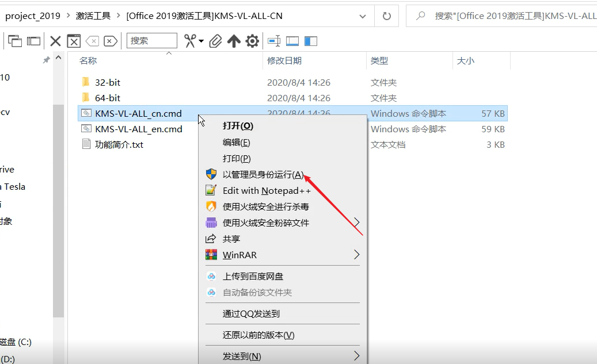Click the Notepad++ icon in menu
Viewport: 597px width, 364px height.
click(211, 190)
